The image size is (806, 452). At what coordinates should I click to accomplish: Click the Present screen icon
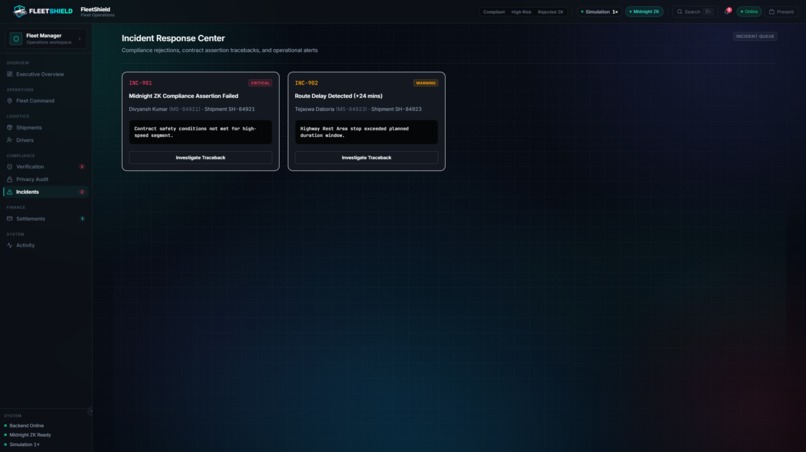(x=772, y=11)
